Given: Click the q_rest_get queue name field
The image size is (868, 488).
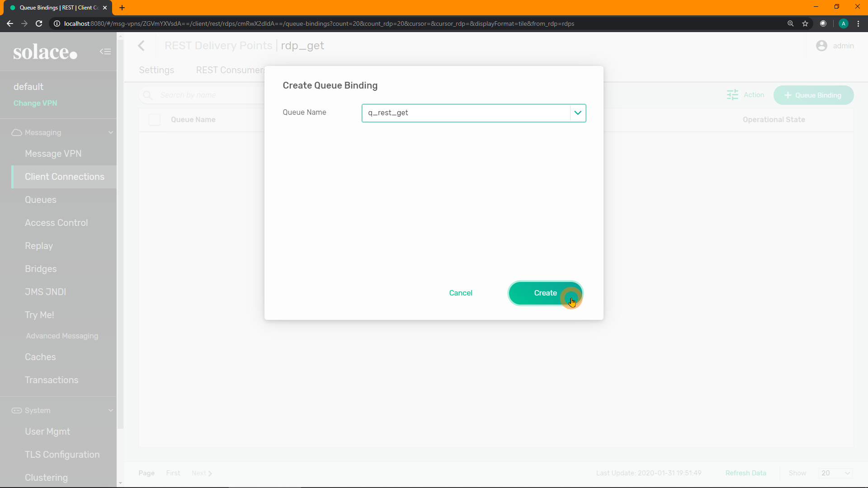Looking at the screenshot, I should (466, 113).
